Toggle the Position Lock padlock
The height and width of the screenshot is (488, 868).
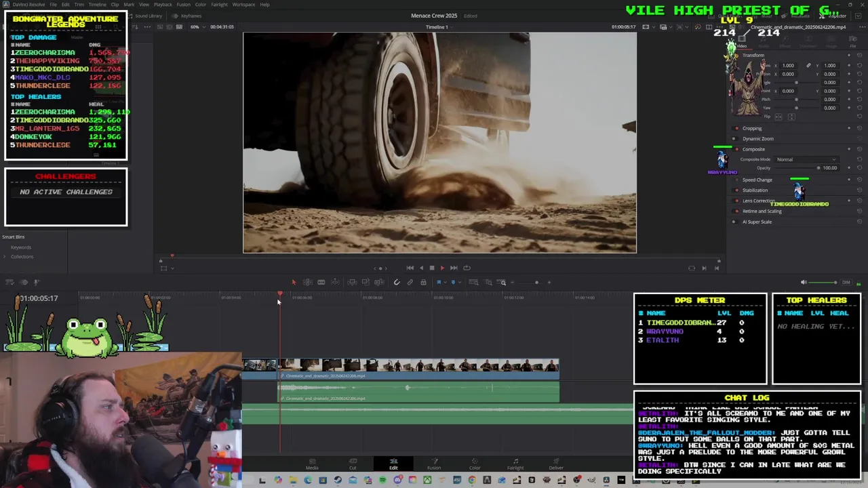[423, 282]
